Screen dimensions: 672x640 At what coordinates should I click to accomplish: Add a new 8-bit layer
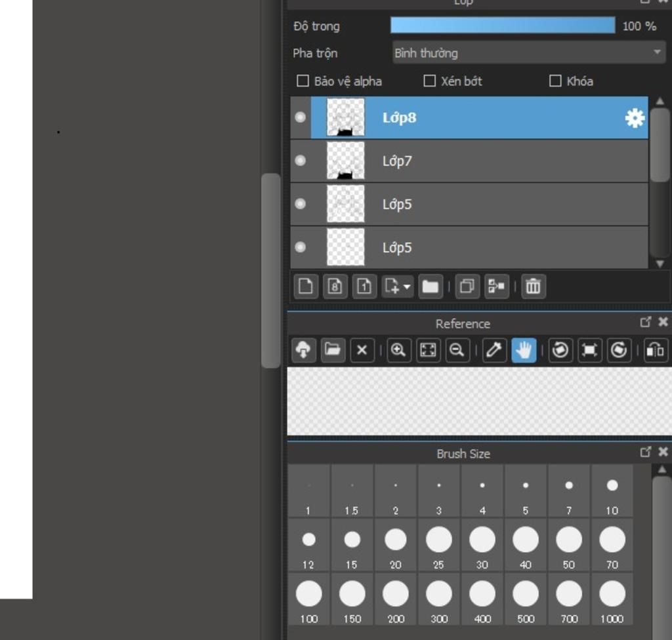coord(335,286)
